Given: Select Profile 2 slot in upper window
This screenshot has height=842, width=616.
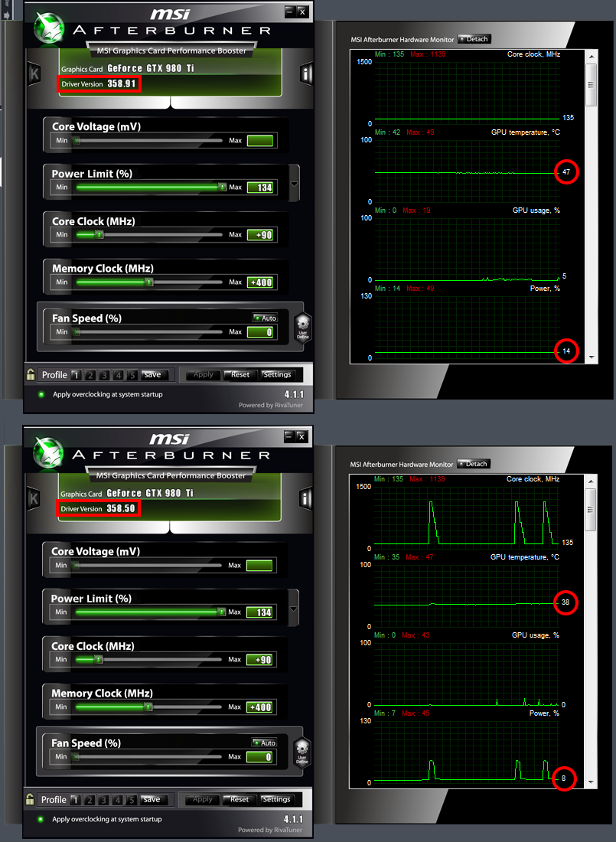Looking at the screenshot, I should [x=90, y=375].
